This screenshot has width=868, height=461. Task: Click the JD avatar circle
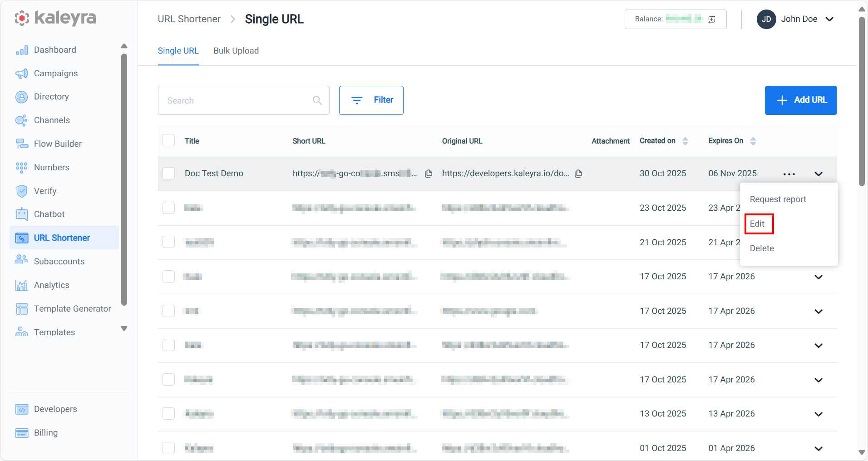pyautogui.click(x=766, y=19)
